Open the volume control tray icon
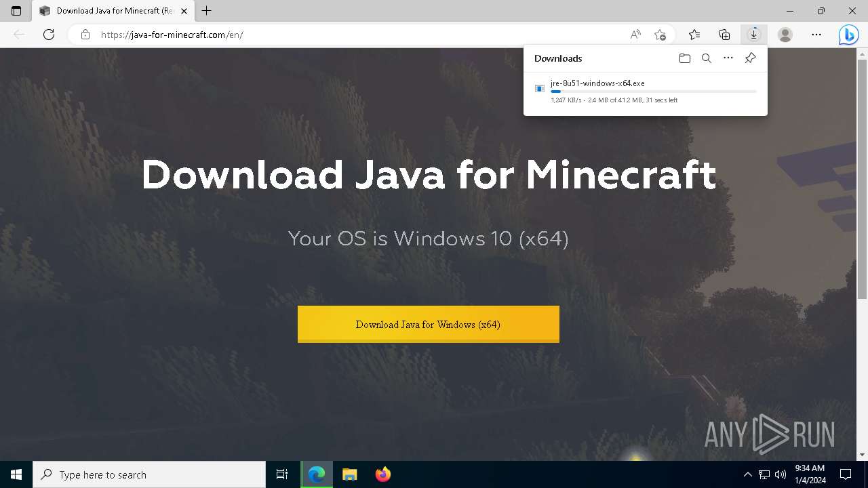This screenshot has height=488, width=868. (781, 474)
